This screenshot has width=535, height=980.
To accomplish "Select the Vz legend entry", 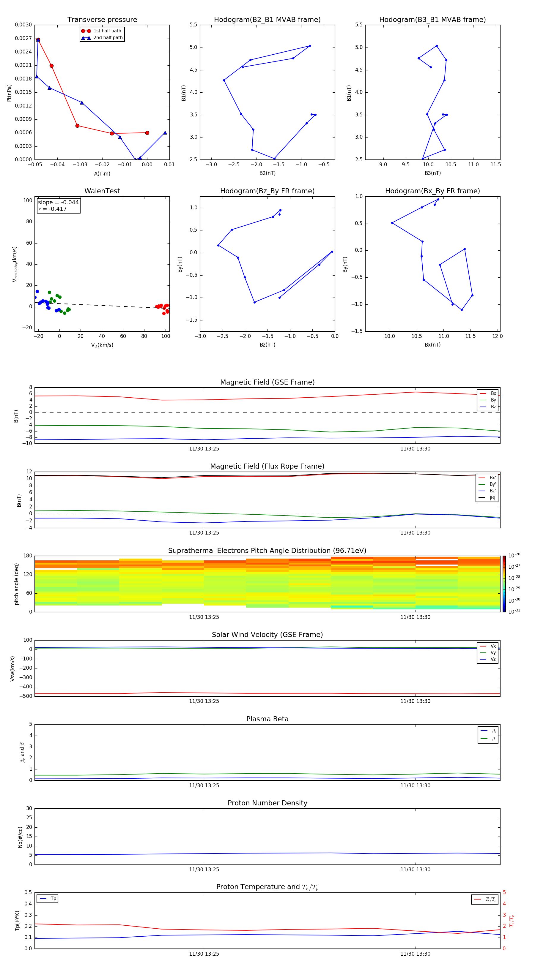I will pos(488,659).
